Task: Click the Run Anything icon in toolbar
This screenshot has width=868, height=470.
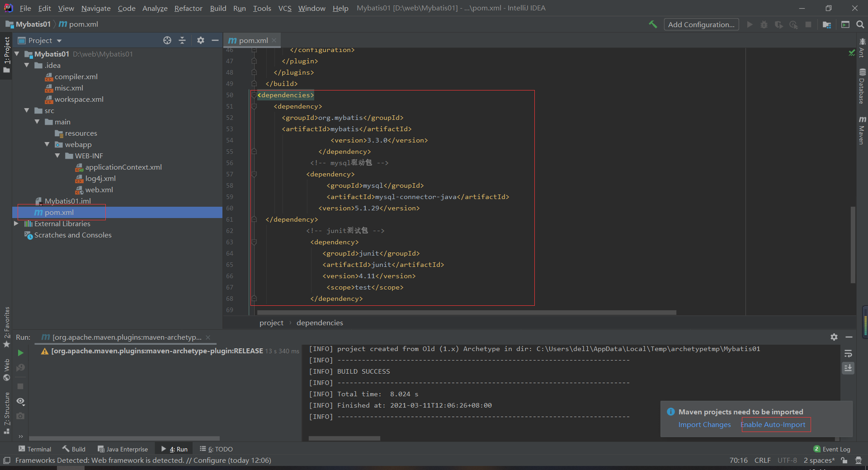Action: (x=845, y=24)
